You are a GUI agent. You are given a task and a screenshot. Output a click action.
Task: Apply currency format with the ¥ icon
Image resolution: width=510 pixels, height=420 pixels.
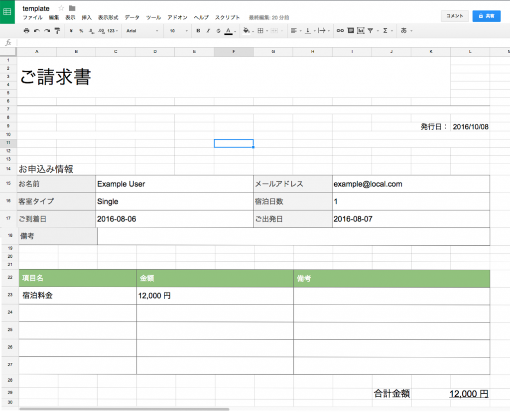71,30
